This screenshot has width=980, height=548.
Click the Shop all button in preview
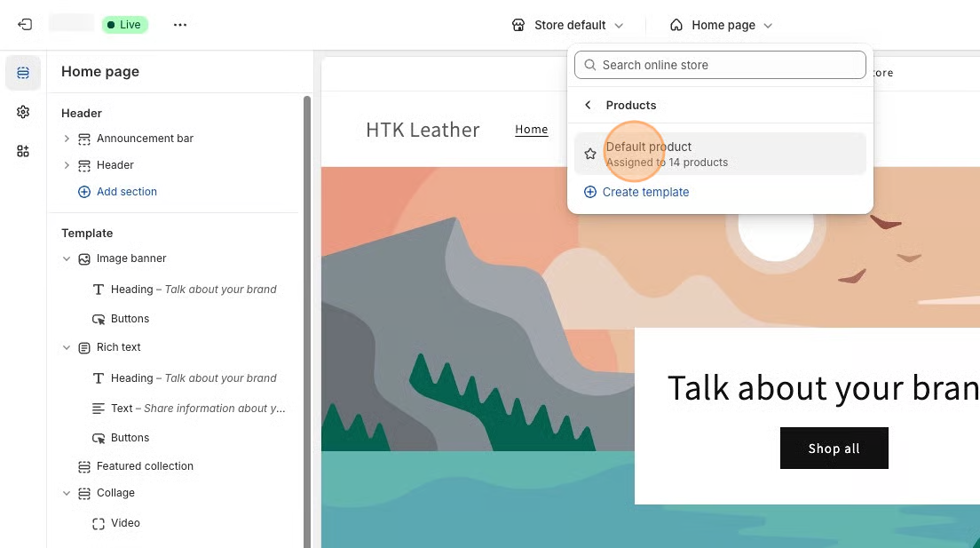click(834, 449)
